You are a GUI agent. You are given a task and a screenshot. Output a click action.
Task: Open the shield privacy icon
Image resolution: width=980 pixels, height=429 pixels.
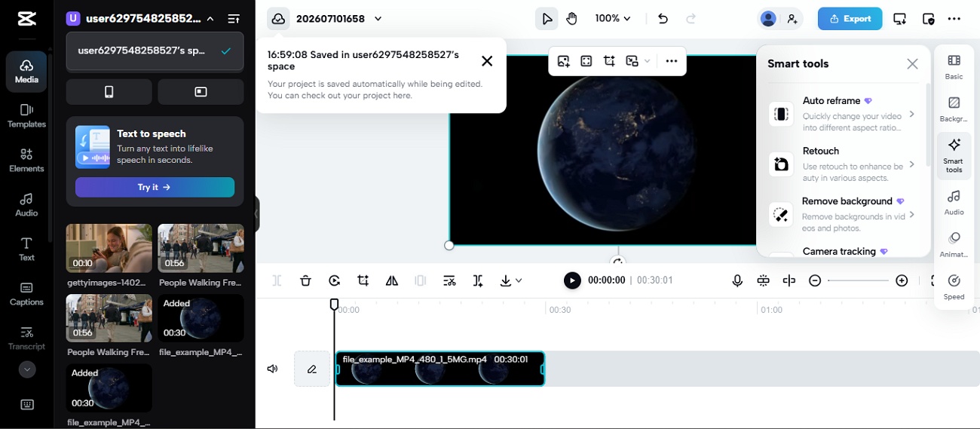[x=928, y=19]
